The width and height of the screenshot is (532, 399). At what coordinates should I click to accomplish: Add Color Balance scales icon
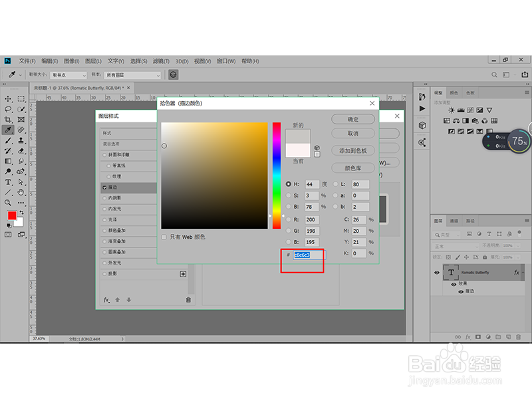(x=456, y=121)
